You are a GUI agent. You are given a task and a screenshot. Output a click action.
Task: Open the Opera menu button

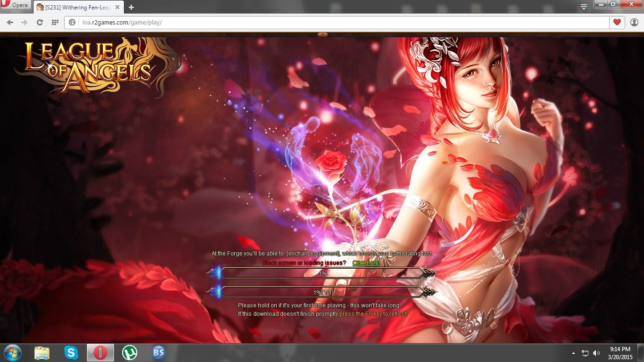point(16,5)
